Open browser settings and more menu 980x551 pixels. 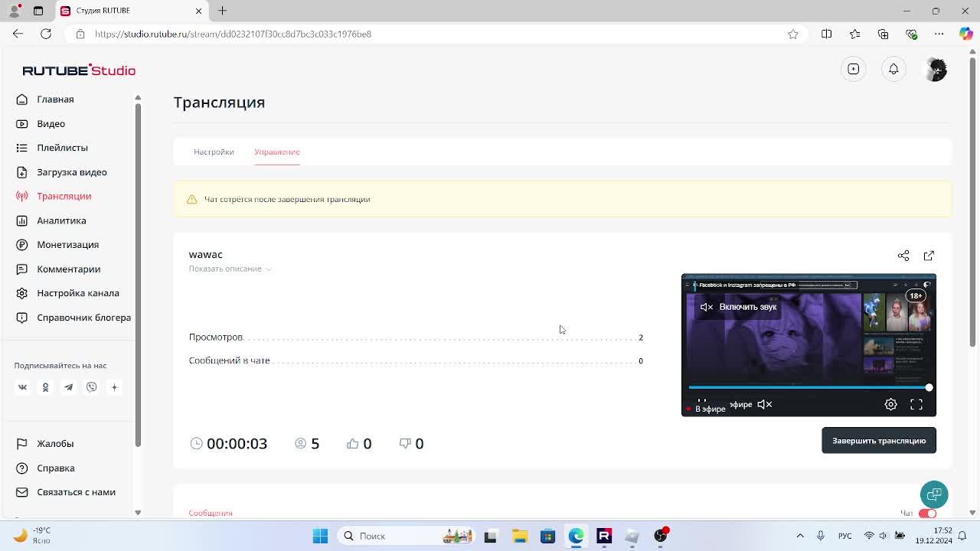click(x=939, y=34)
